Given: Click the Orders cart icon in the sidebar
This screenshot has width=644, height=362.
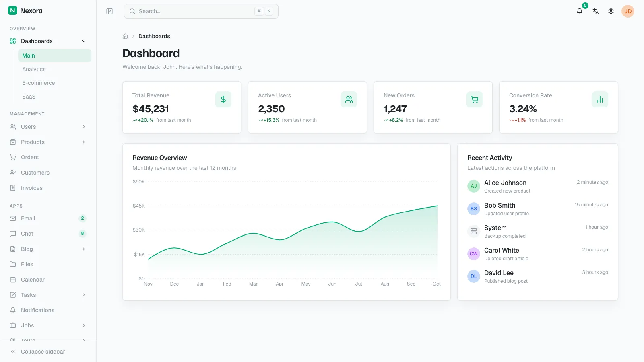Looking at the screenshot, I should pos(13,157).
